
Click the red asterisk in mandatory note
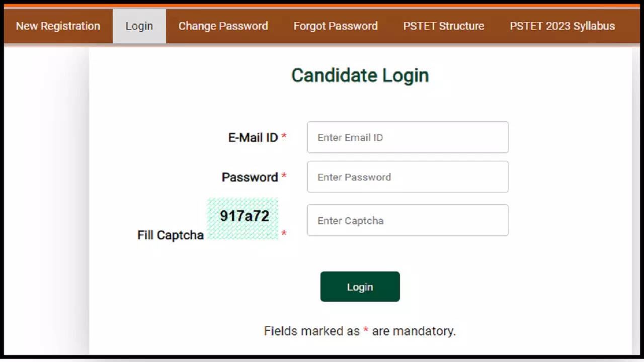point(366,331)
